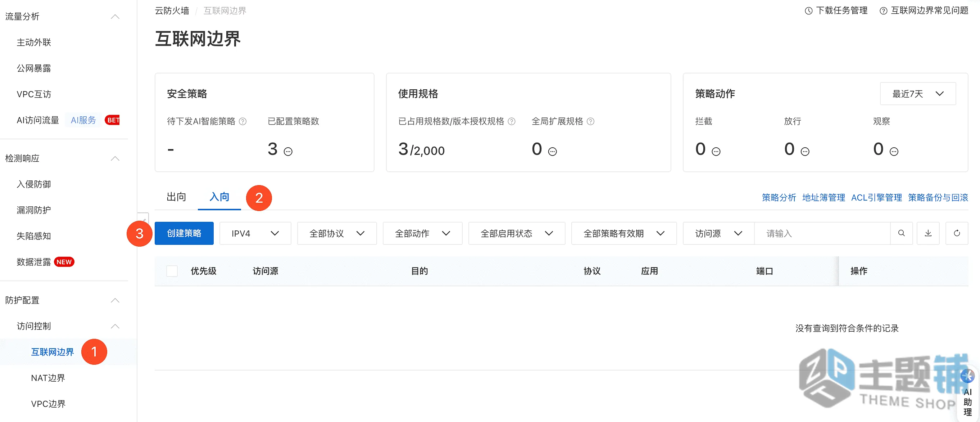
Task: Click the 操作 column header
Action: 859,271
